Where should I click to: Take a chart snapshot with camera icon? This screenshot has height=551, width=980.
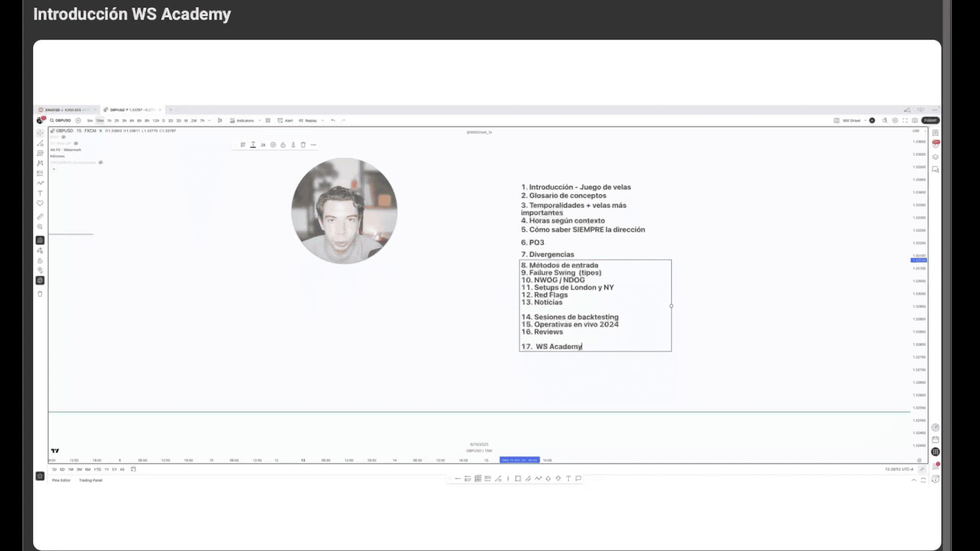coord(915,120)
